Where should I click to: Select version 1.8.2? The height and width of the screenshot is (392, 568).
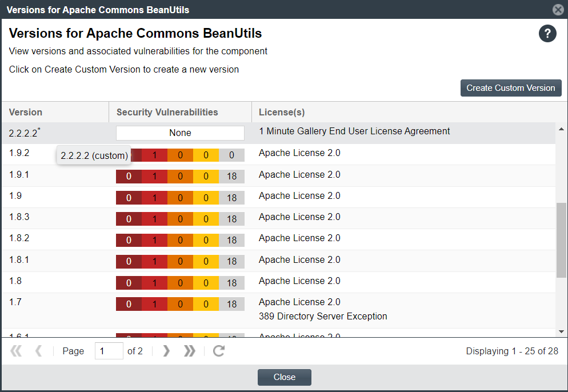[19, 238]
